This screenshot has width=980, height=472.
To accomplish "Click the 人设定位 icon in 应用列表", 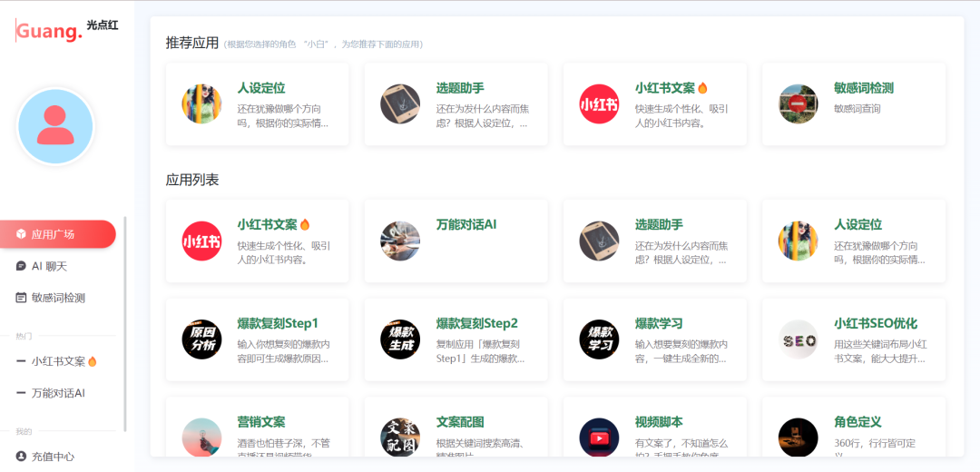I will click(x=799, y=241).
